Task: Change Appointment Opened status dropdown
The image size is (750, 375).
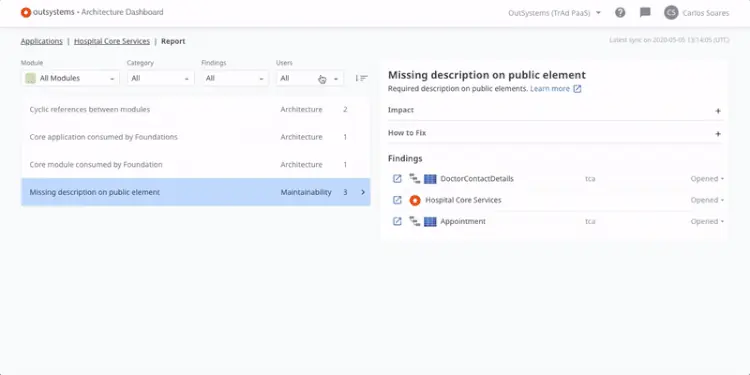Action: pos(707,221)
